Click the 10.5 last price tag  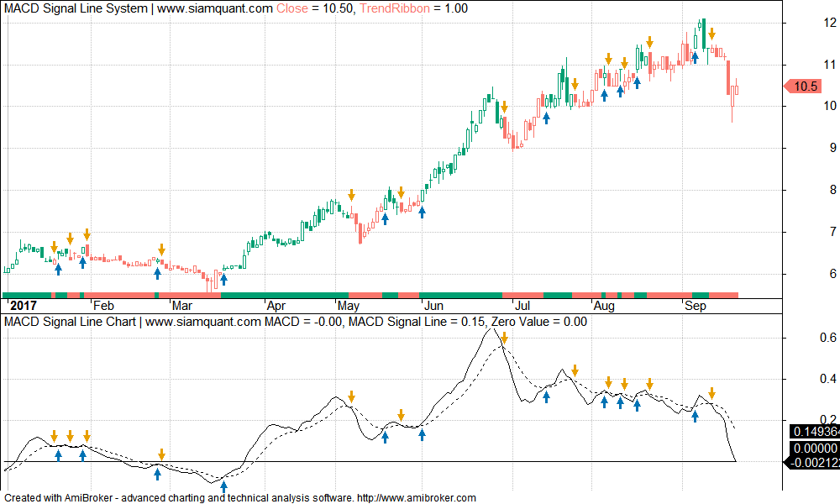(x=805, y=86)
